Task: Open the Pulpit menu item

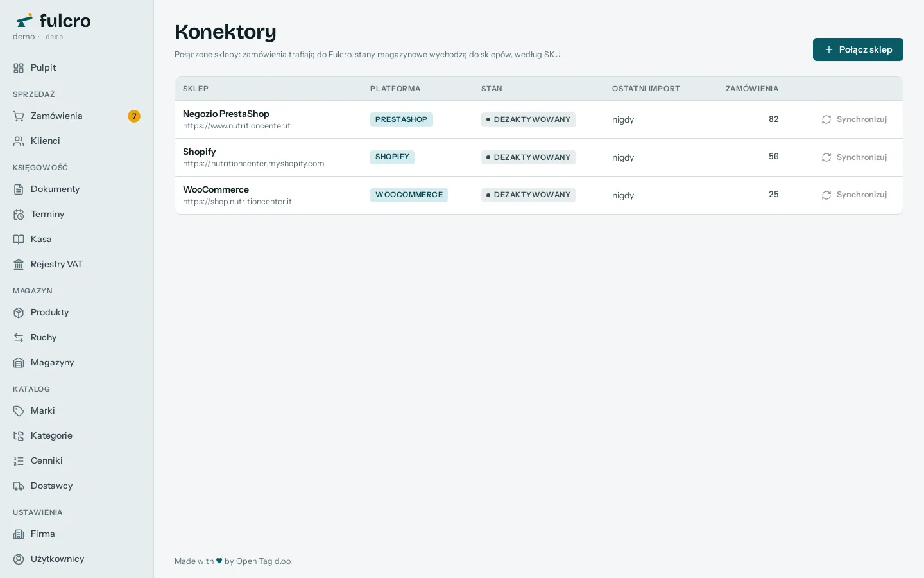Action: coord(77,68)
